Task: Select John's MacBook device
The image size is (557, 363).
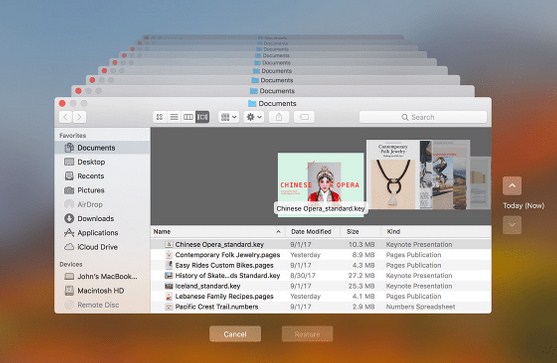Action: [x=102, y=276]
